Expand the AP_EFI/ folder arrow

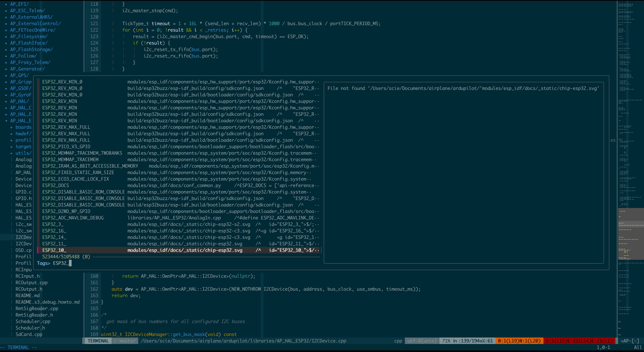tap(6, 4)
